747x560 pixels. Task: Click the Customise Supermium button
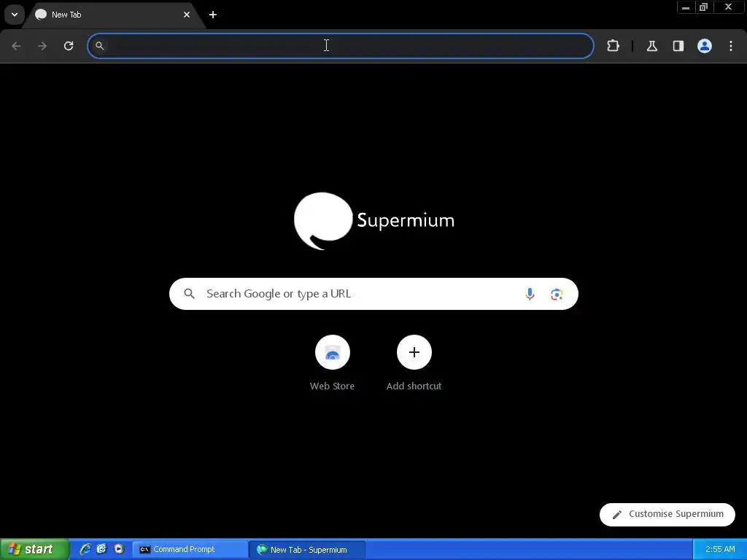667,514
